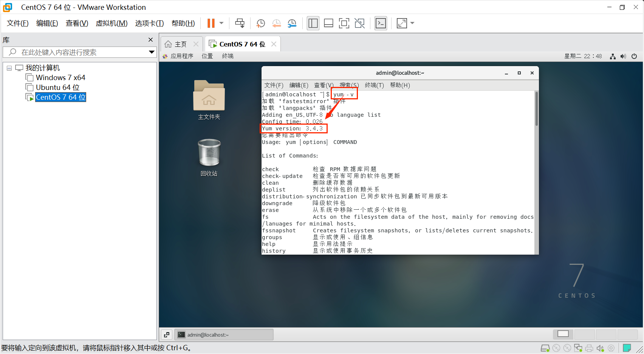
Task: Select Windows 7 x64 virtual machine
Action: (x=60, y=77)
